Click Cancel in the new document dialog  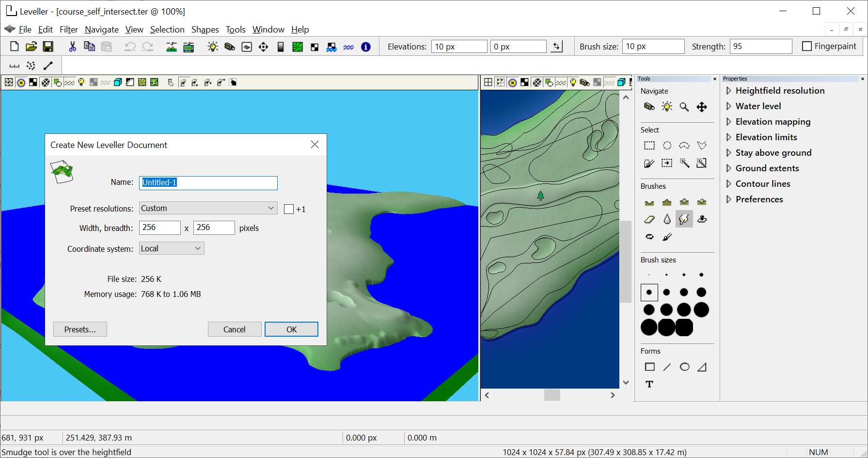235,329
